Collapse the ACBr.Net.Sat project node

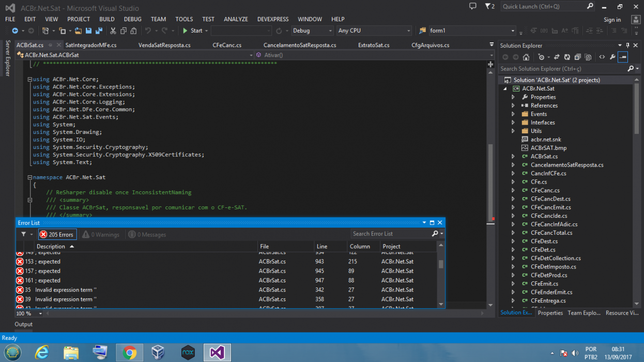[505, 88]
